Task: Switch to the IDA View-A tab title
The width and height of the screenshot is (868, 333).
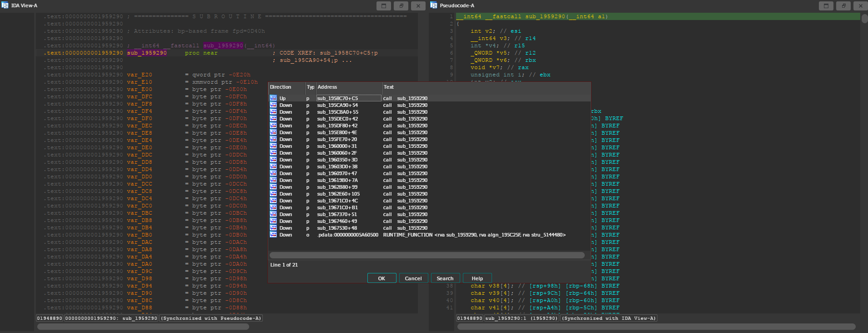Action: [24, 5]
